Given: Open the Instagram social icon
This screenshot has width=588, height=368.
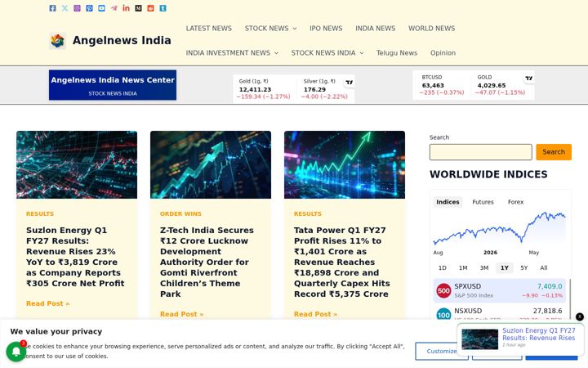Looking at the screenshot, I should click(x=77, y=8).
